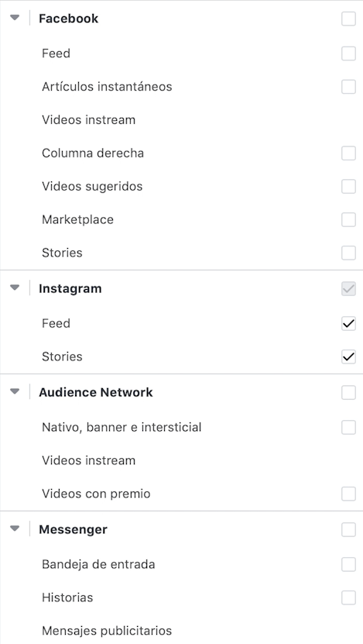Tick the Facebook Stories checkbox
The image size is (363, 644).
coord(348,253)
